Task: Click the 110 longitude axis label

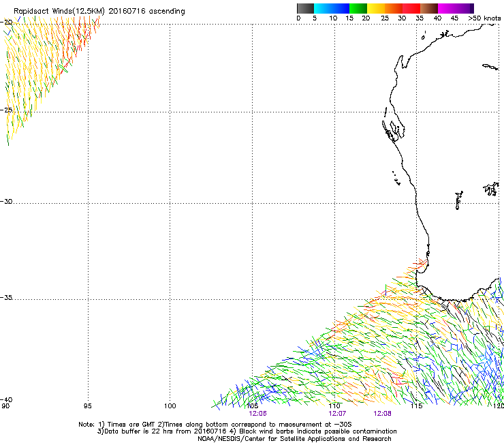Action: point(334,406)
